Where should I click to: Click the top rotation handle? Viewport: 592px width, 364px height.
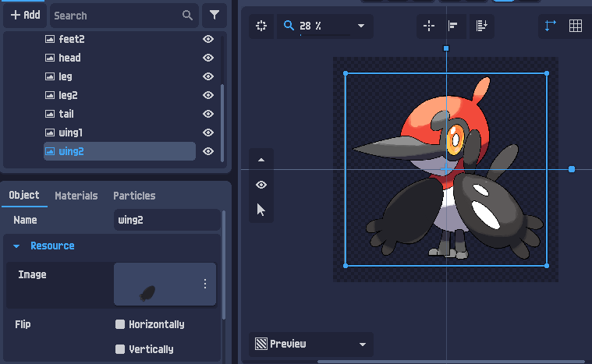coord(446,48)
